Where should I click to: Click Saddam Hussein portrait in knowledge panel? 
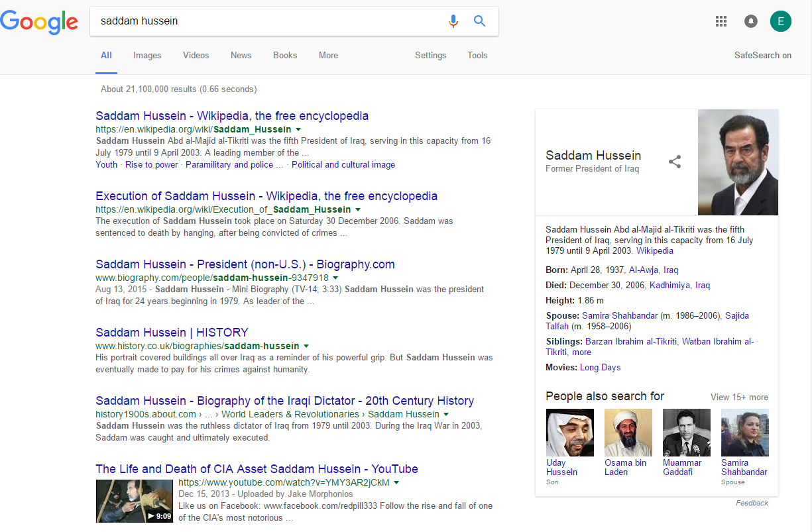click(738, 162)
